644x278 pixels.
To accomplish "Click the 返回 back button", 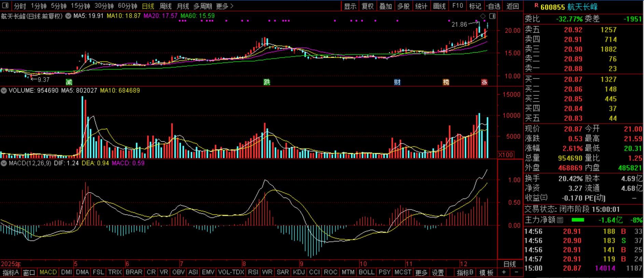I will pyautogui.click(x=513, y=6).
